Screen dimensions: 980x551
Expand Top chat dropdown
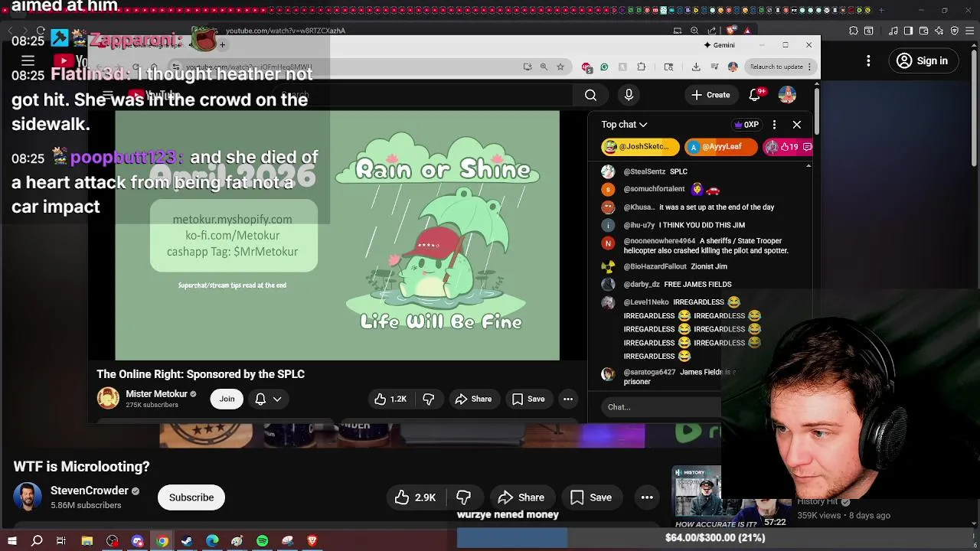pos(624,124)
